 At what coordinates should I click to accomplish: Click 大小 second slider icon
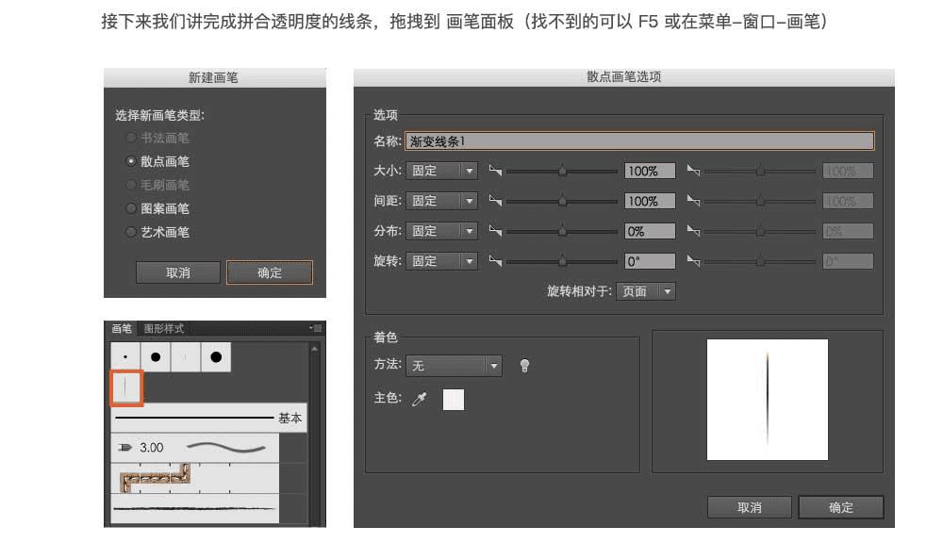(693, 171)
